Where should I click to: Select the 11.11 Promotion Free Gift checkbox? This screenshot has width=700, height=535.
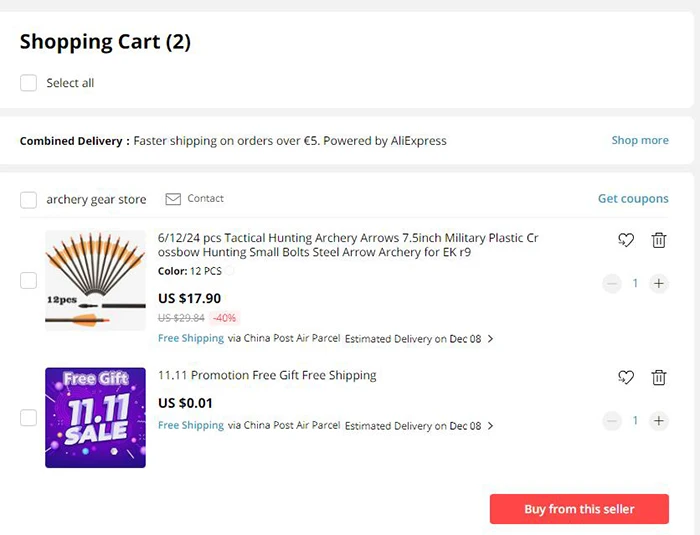(x=29, y=418)
